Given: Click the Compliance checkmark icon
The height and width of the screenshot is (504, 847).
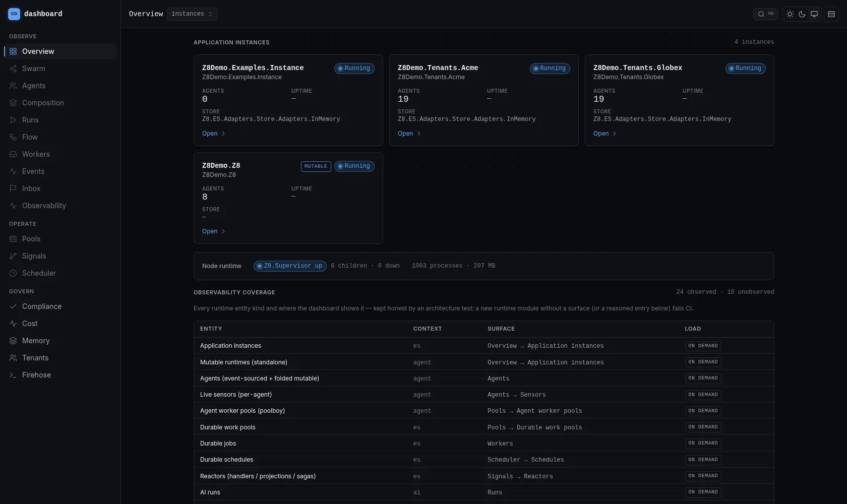Looking at the screenshot, I should click(13, 306).
